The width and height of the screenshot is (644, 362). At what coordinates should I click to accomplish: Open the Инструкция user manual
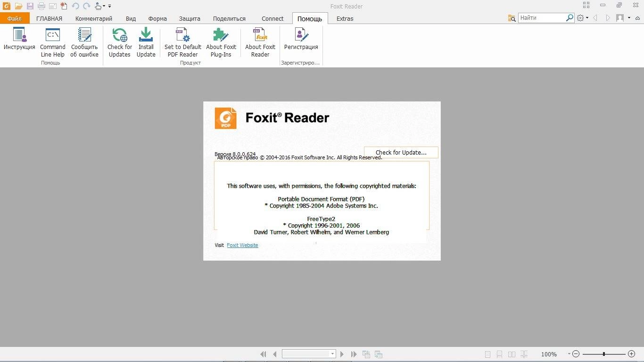(x=19, y=39)
